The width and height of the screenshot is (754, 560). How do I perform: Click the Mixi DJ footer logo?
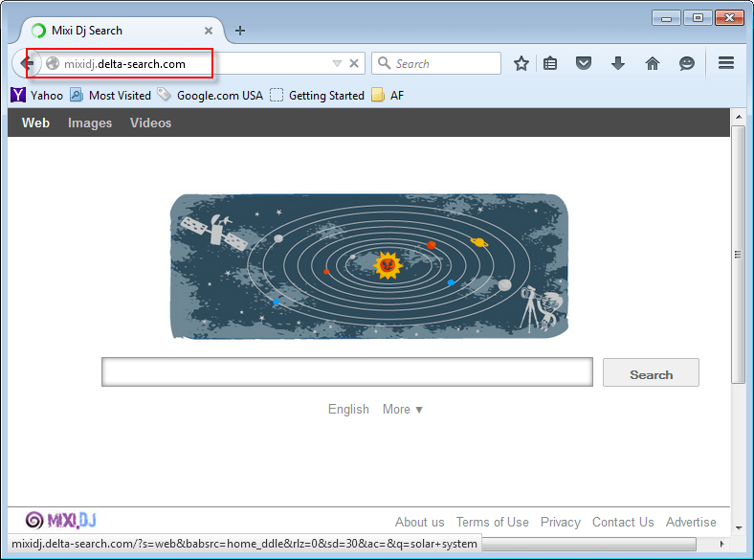(61, 520)
